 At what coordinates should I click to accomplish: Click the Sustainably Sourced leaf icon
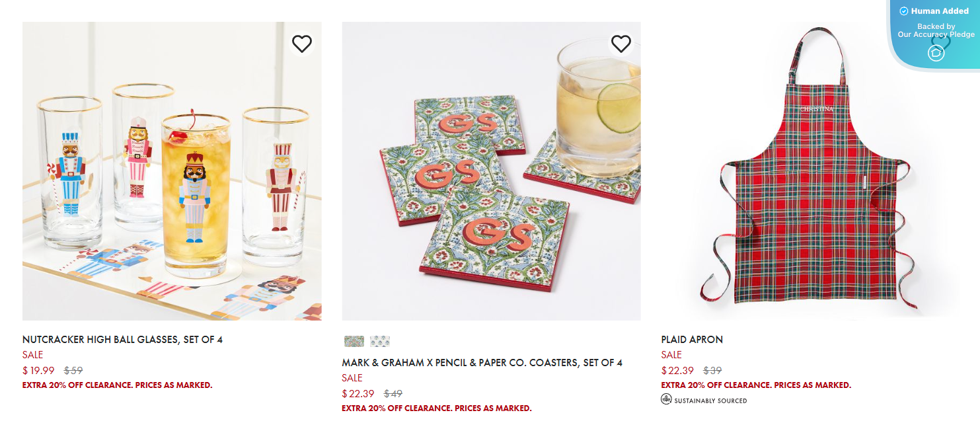point(666,399)
